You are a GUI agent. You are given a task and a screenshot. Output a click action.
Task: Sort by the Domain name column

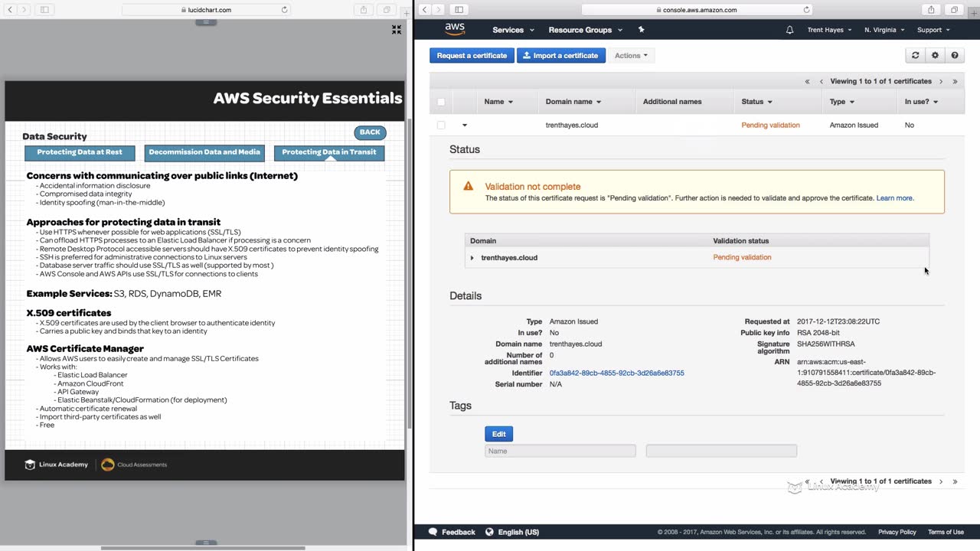[573, 102]
